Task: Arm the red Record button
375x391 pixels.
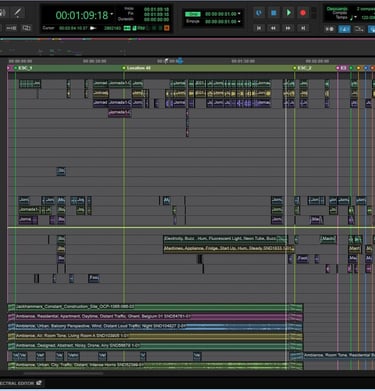Action: pyautogui.click(x=303, y=13)
